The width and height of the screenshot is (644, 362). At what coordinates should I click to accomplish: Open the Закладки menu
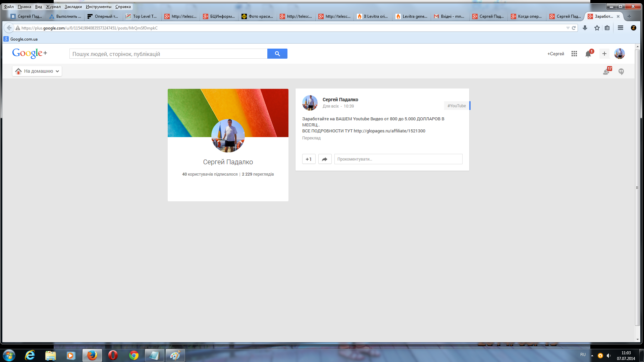73,7
